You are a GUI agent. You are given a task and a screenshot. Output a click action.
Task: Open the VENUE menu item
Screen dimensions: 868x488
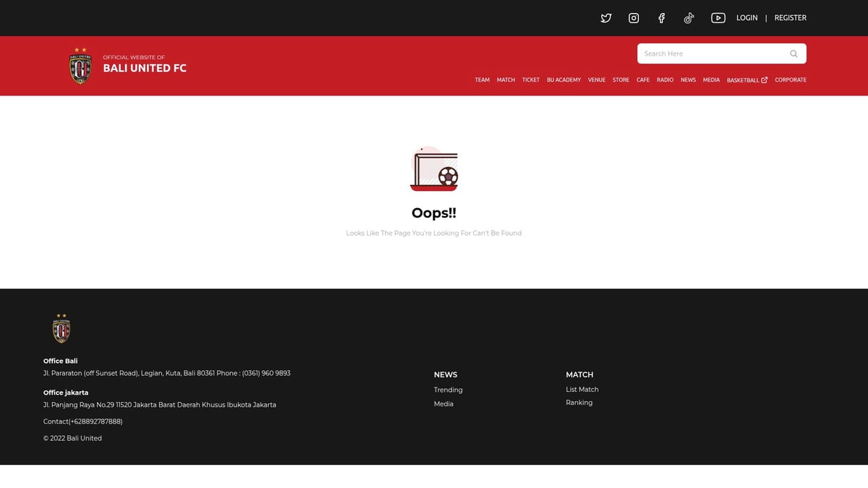pyautogui.click(x=597, y=80)
